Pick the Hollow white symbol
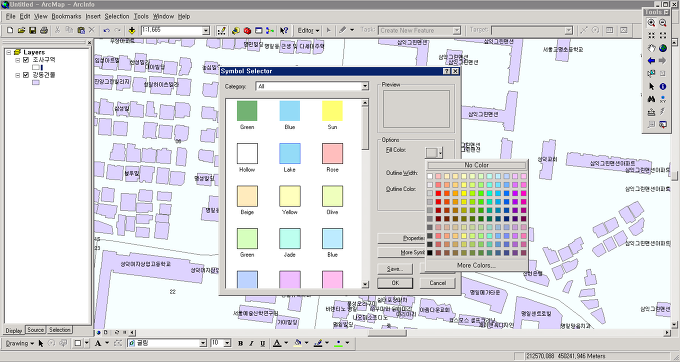This screenshot has width=680, height=362. (x=247, y=153)
